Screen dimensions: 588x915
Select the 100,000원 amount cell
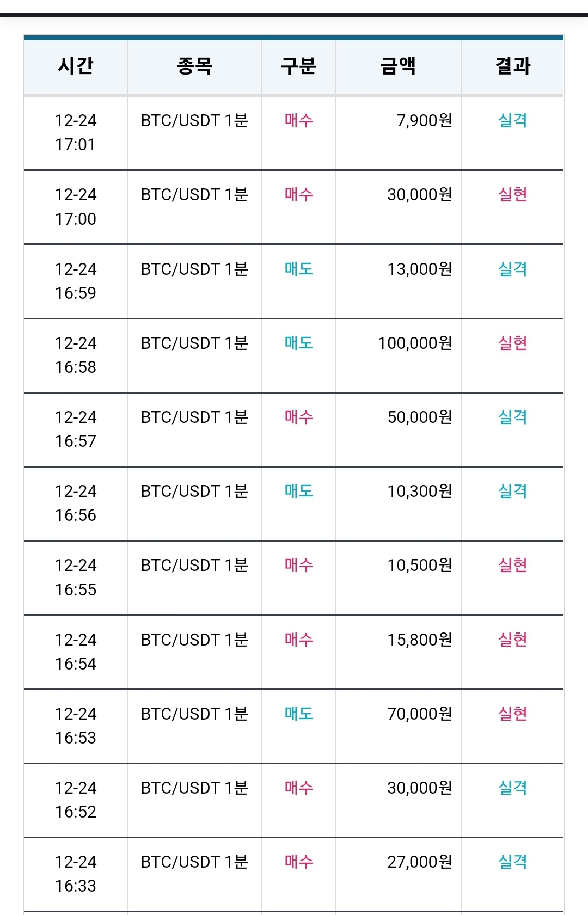(x=398, y=355)
